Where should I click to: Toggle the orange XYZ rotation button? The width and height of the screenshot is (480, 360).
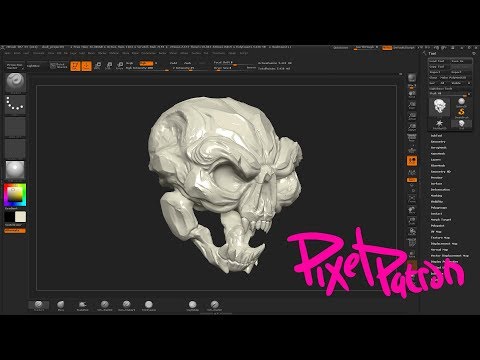click(412, 180)
